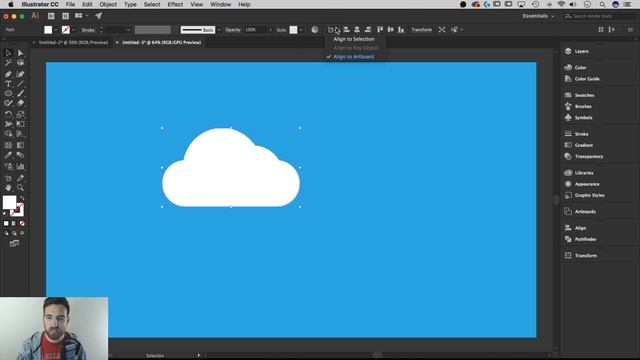640x360 pixels.
Task: Select the Selection tool (black arrow)
Action: click(8, 53)
